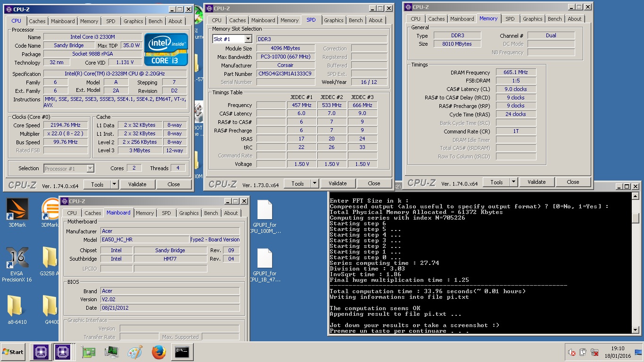Expand Tools arrow in Memory window

click(513, 182)
